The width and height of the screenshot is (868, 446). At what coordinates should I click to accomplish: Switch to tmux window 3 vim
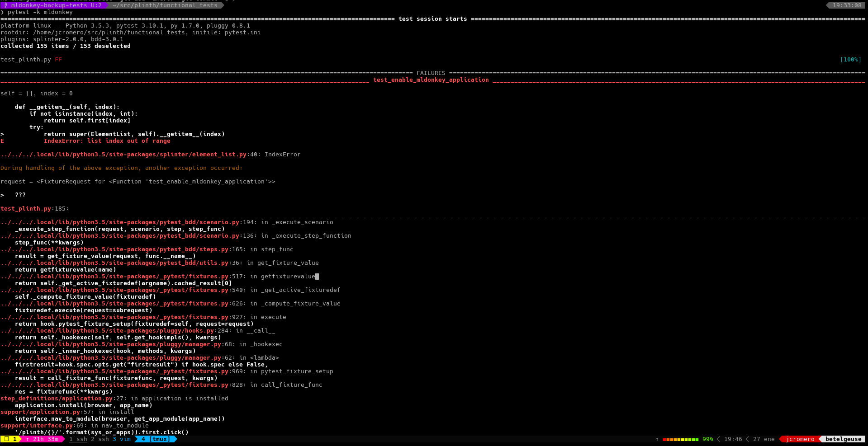[x=122, y=439]
